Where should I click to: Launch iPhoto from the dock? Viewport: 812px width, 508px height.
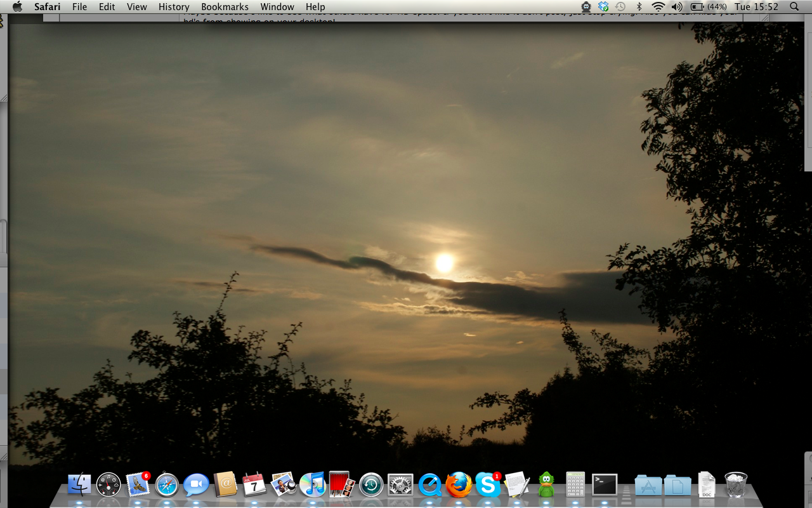pyautogui.click(x=284, y=485)
